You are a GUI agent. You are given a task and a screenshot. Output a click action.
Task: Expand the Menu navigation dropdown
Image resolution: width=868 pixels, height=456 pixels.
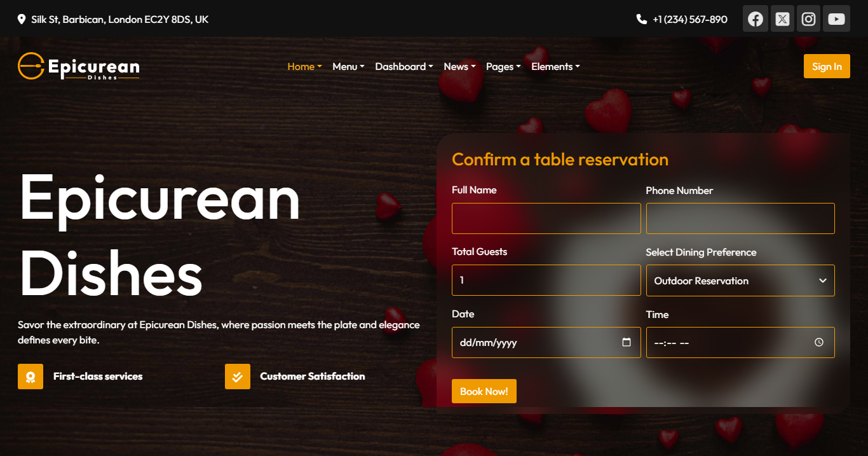pos(348,67)
